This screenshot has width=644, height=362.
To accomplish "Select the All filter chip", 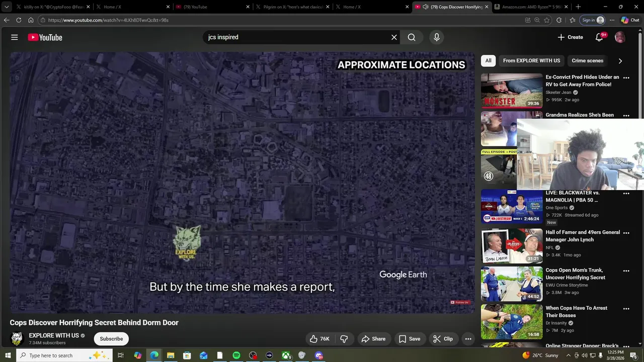I will 488,61.
